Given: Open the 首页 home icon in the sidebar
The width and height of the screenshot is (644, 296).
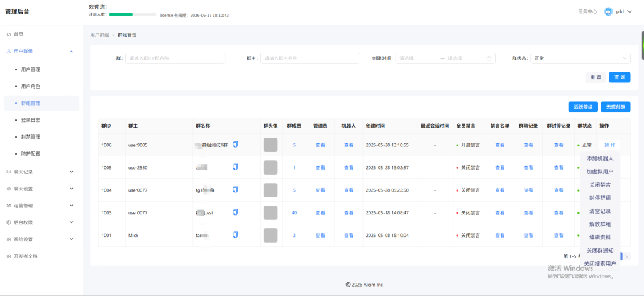Looking at the screenshot, I should pos(9,35).
